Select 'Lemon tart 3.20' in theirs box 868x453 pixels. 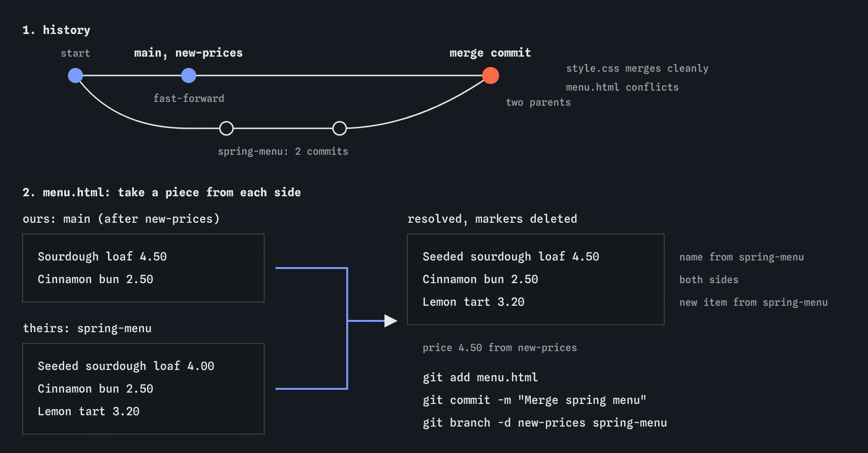tap(89, 411)
